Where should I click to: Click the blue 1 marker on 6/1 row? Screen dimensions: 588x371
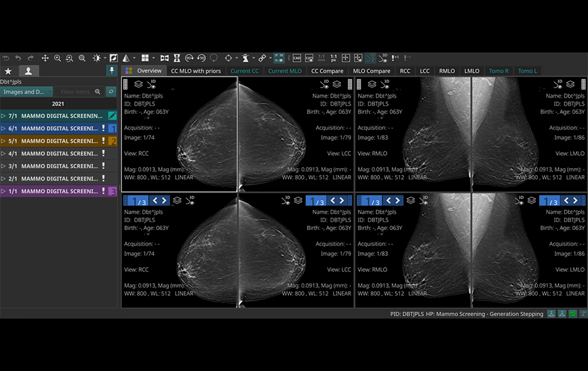[113, 129]
